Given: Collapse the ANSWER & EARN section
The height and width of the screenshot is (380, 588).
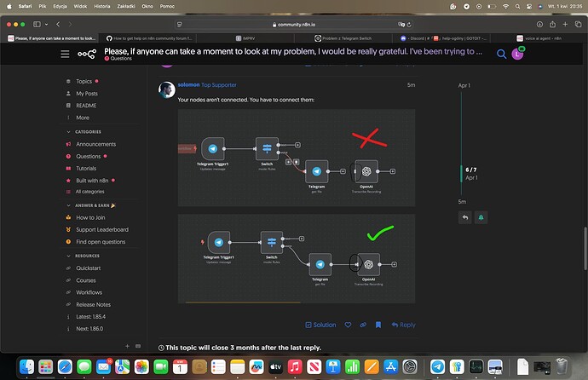Looking at the screenshot, I should point(90,205).
